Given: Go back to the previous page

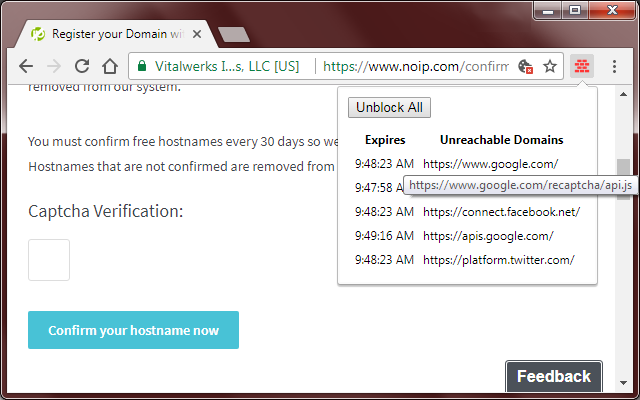Looking at the screenshot, I should [x=26, y=66].
